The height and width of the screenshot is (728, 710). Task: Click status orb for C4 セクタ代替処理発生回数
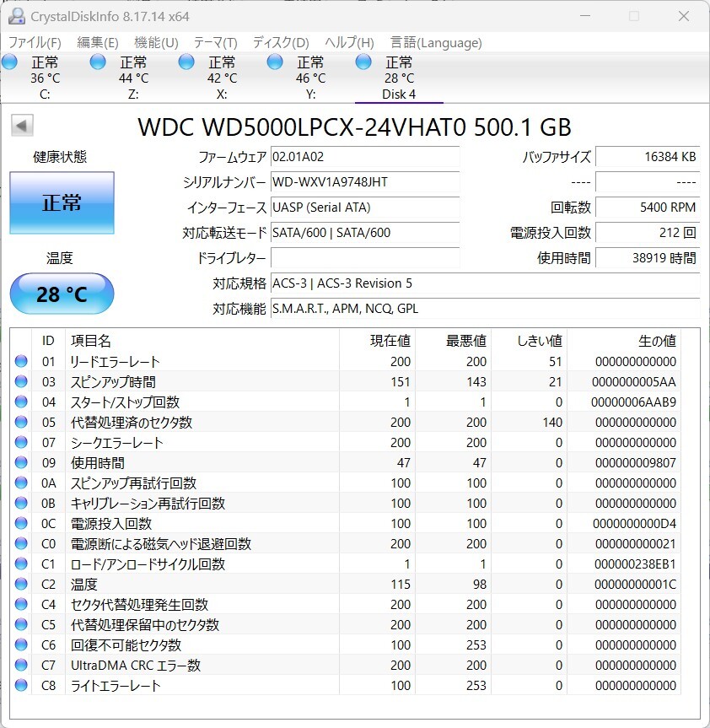[x=21, y=604]
